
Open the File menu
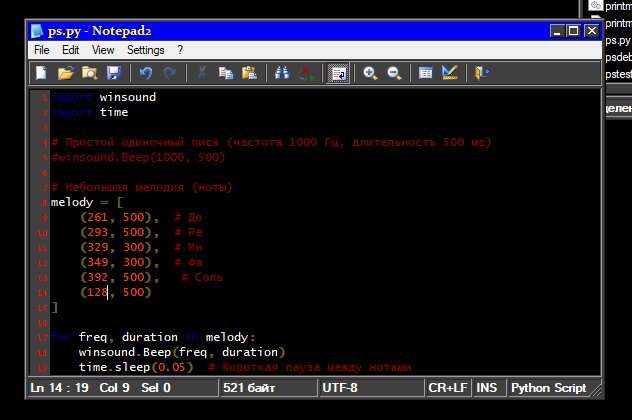[42, 50]
